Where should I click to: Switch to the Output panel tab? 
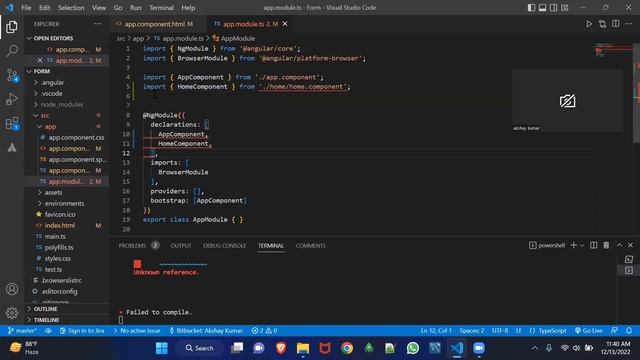point(181,246)
